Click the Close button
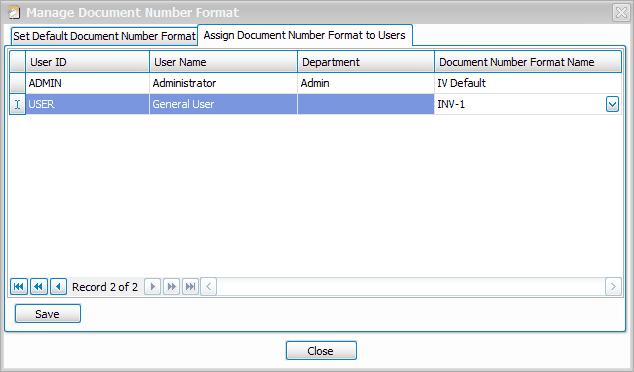634x372 pixels. point(321,351)
